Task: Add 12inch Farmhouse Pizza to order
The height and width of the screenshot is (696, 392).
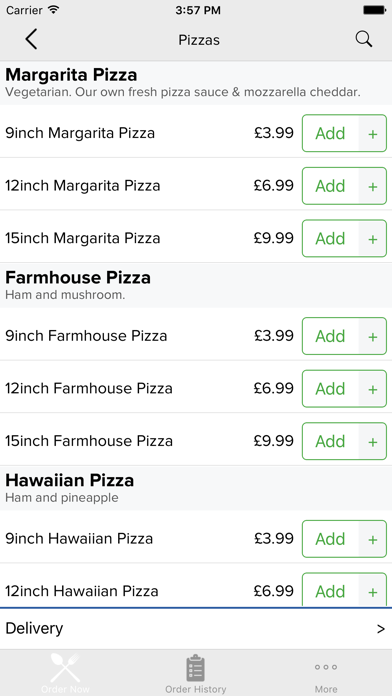Action: pyautogui.click(x=330, y=389)
